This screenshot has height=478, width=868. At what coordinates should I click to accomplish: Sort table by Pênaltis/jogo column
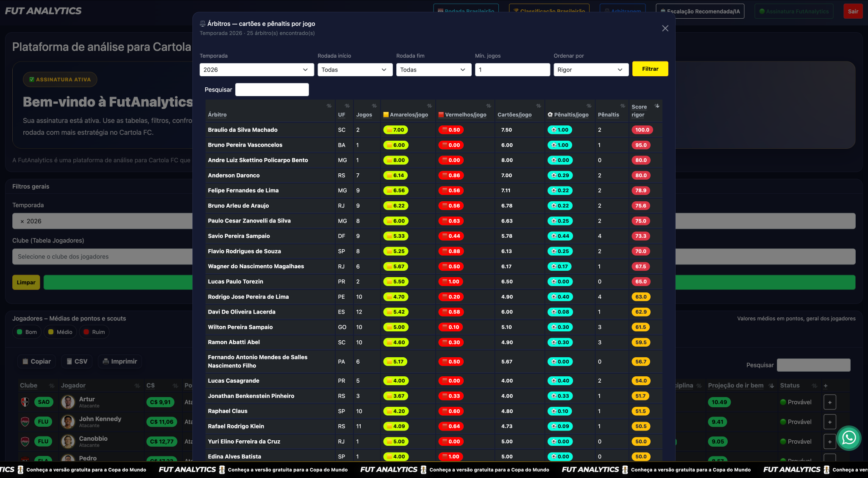tap(570, 111)
